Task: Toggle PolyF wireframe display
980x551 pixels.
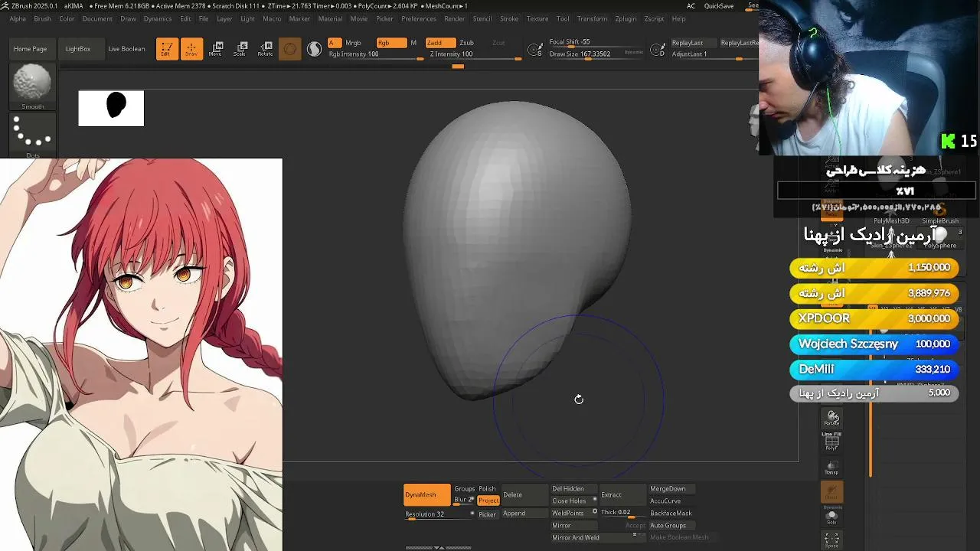Action: click(831, 442)
